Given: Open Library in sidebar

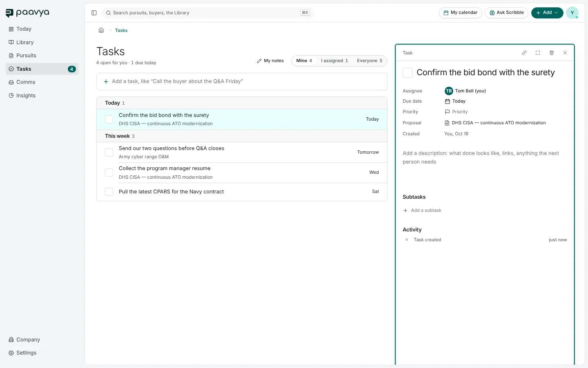Looking at the screenshot, I should click(x=42, y=43).
